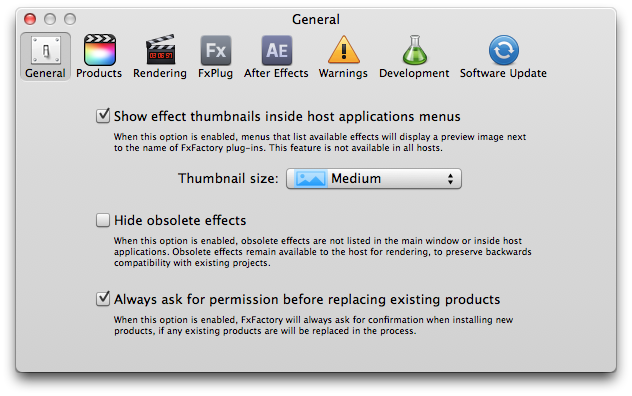Open Rendering clapperboard icon
Screen dimensions: 632x396
pyautogui.click(x=160, y=50)
